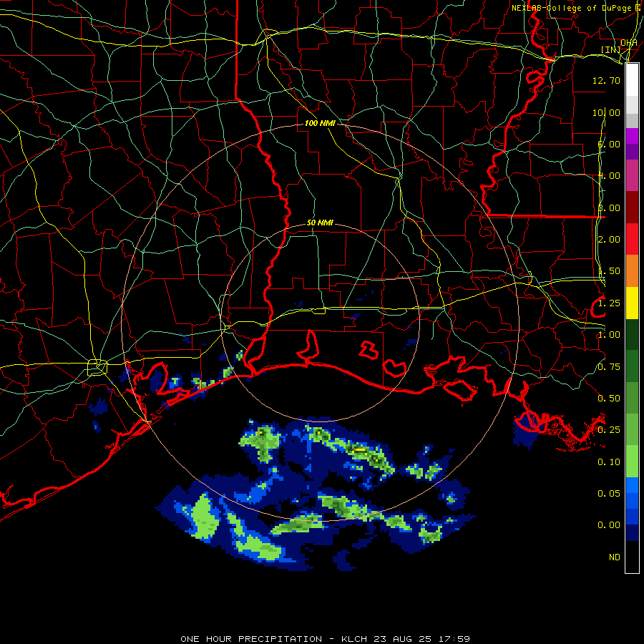Viewport: 644px width, 644px height.
Task: Click the 0.00 legend value
Action: pyautogui.click(x=609, y=525)
